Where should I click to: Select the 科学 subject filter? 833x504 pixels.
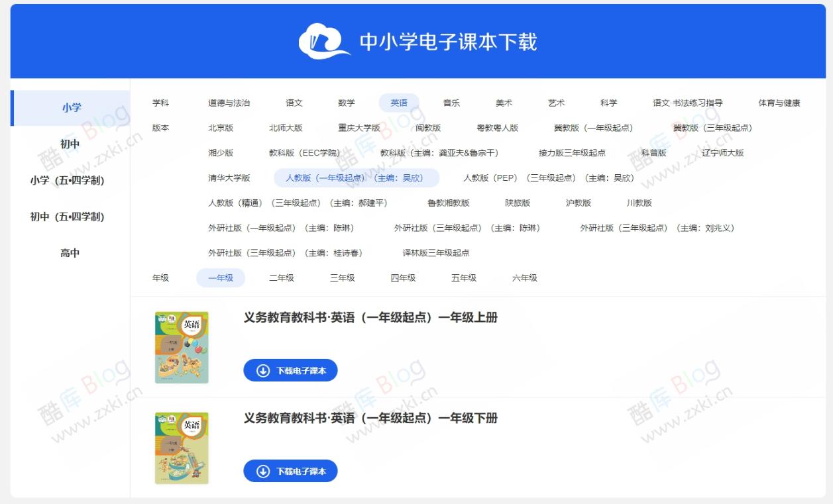(608, 103)
